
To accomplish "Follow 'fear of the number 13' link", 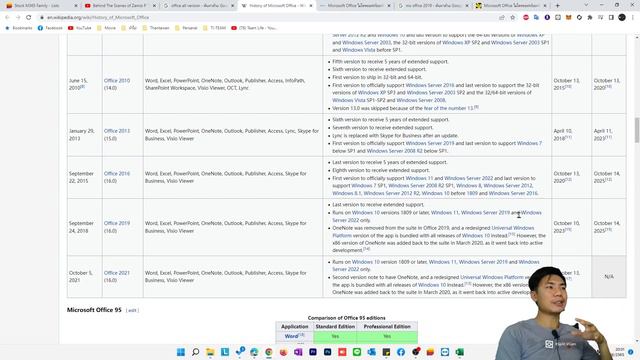I will pos(449,108).
